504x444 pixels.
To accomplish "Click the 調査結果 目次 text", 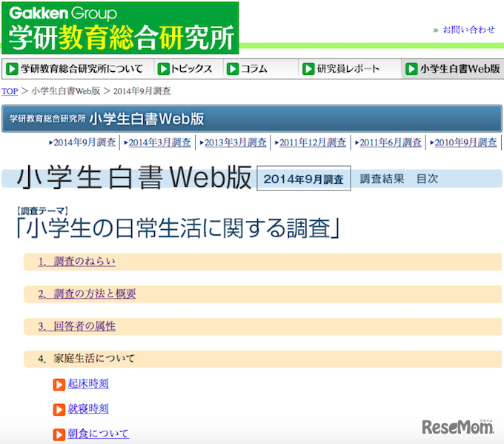I will 399,179.
